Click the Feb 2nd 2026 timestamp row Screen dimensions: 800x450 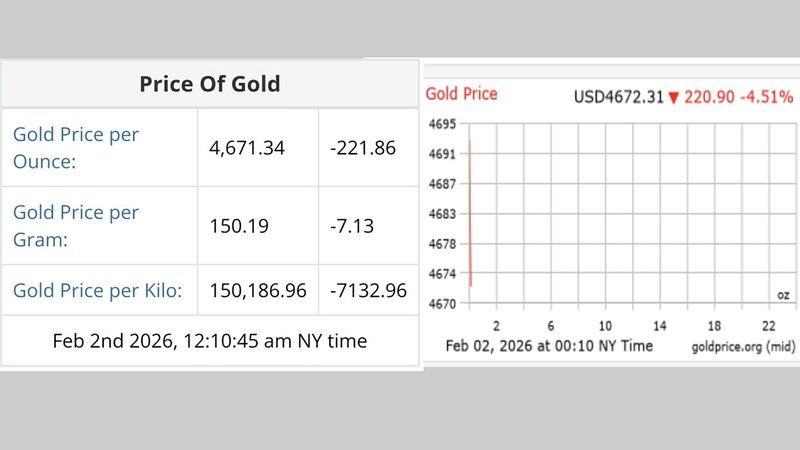[210, 341]
